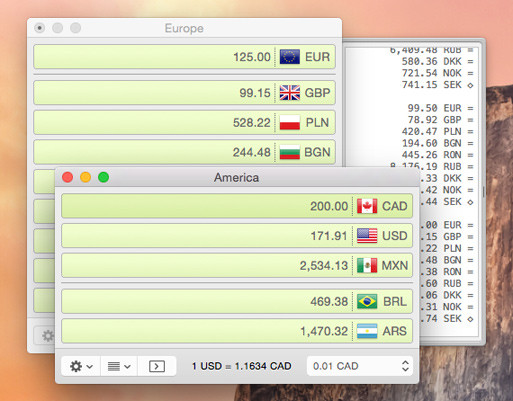Click the Bulgarian flag beside BGN

(x=289, y=152)
